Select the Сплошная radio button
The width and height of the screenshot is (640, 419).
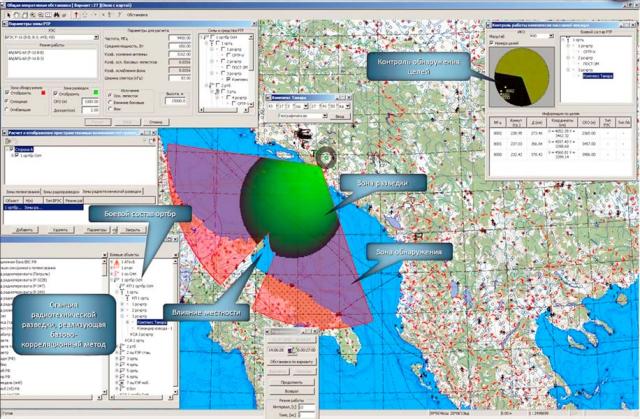tap(7, 101)
